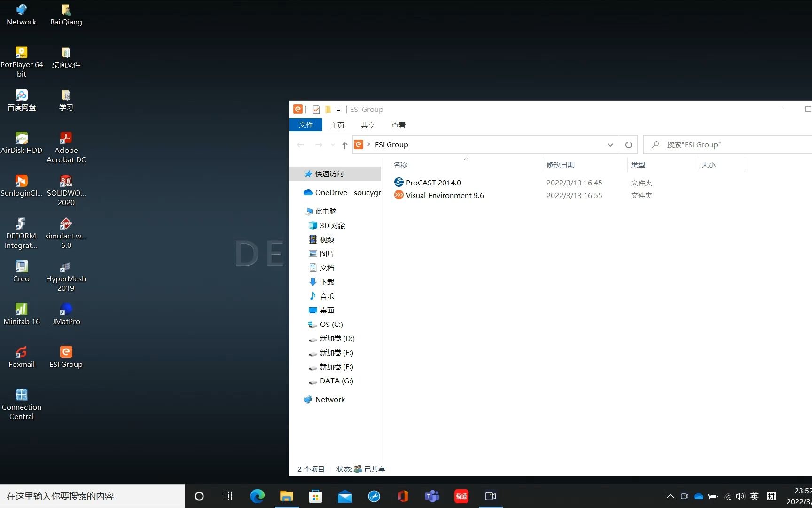Open Task View on the taskbar

click(227, 496)
